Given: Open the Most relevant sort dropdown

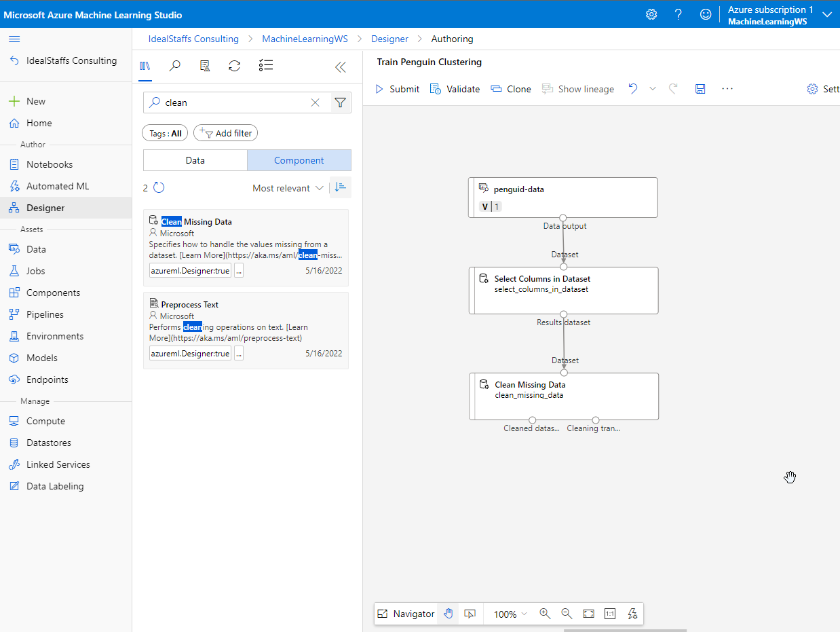Looking at the screenshot, I should tap(288, 188).
